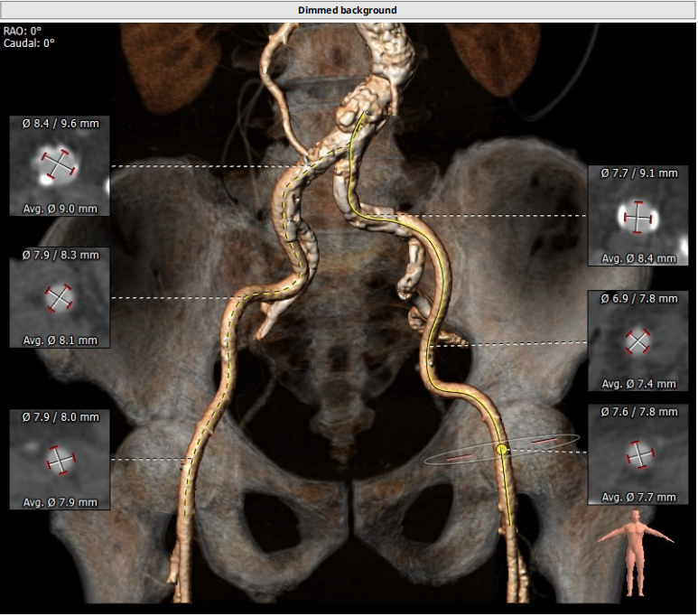The height and width of the screenshot is (616, 698).
Task: Click the 'Avg. Ø 9.0 mm' average label
Action: 59,209
